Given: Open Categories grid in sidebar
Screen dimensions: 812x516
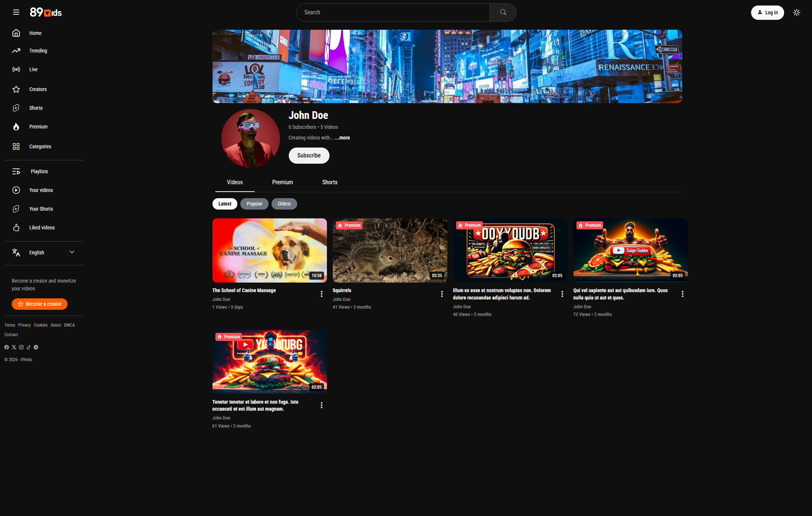Looking at the screenshot, I should pos(40,146).
